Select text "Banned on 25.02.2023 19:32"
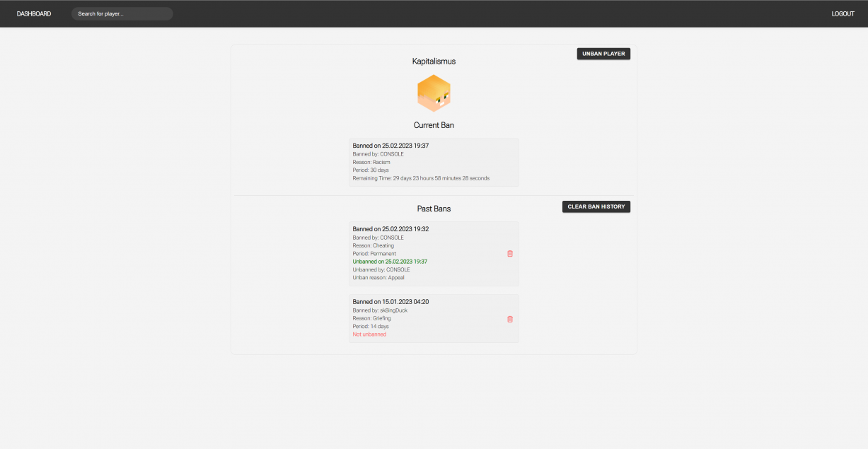This screenshot has height=449, width=868. 390,229
